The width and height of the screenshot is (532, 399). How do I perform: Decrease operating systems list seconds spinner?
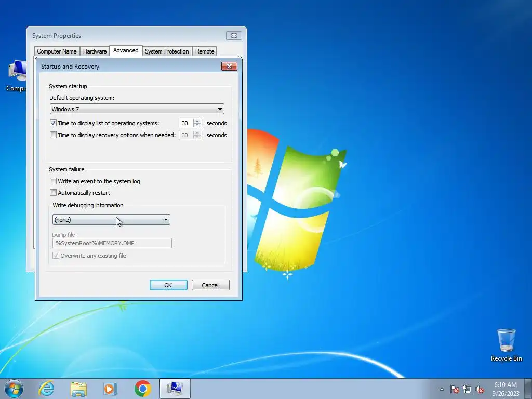(197, 126)
